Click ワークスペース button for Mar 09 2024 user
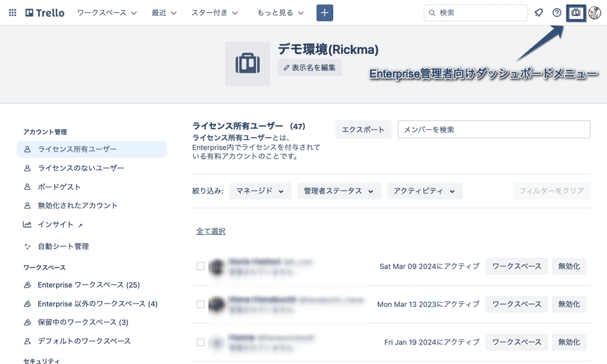 pos(517,266)
